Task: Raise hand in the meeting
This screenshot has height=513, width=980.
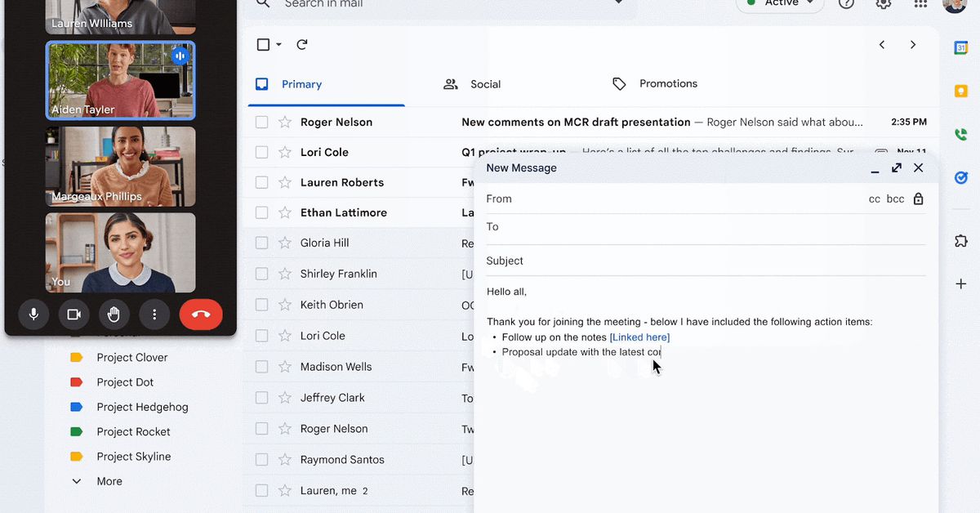Action: [114, 314]
